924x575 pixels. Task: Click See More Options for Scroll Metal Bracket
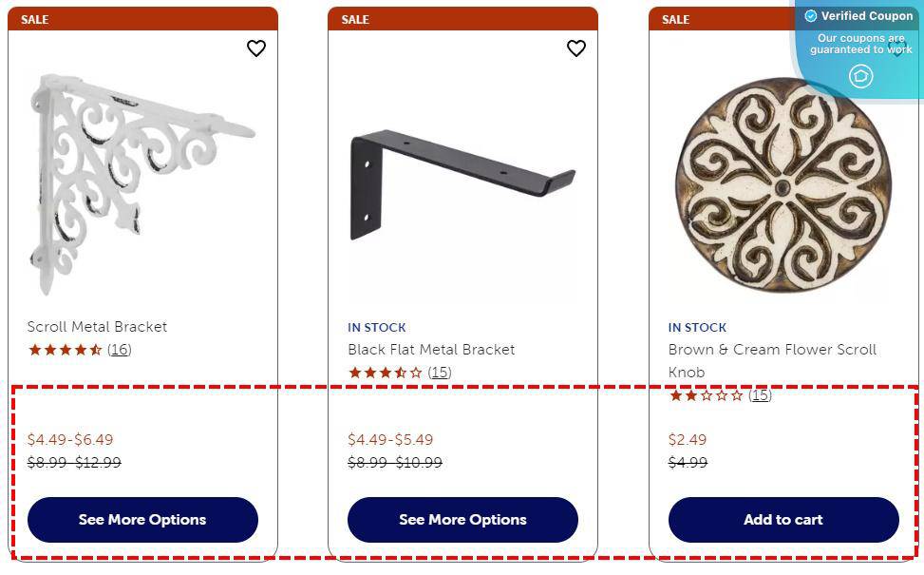coord(142,520)
